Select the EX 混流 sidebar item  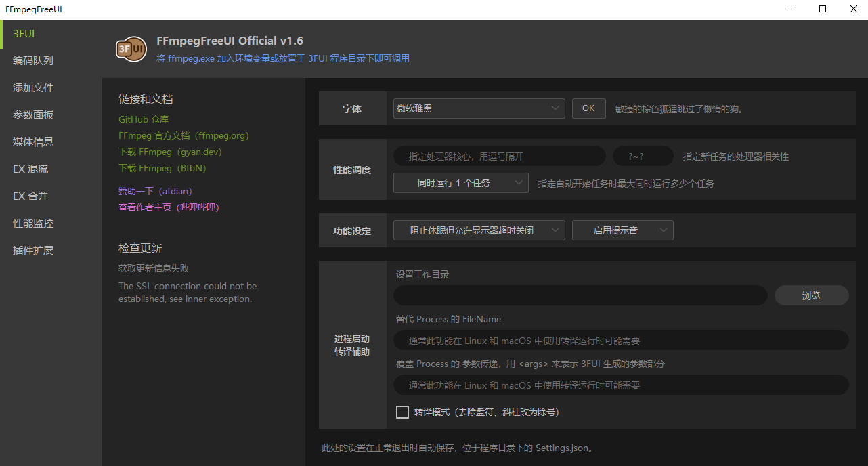(30, 169)
